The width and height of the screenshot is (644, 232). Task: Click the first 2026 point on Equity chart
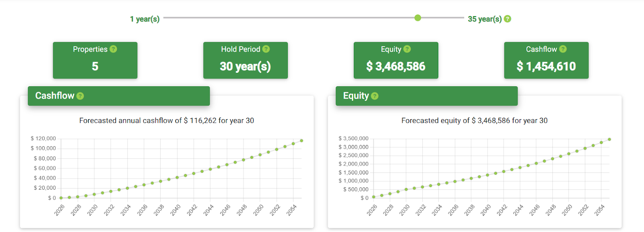click(x=374, y=197)
